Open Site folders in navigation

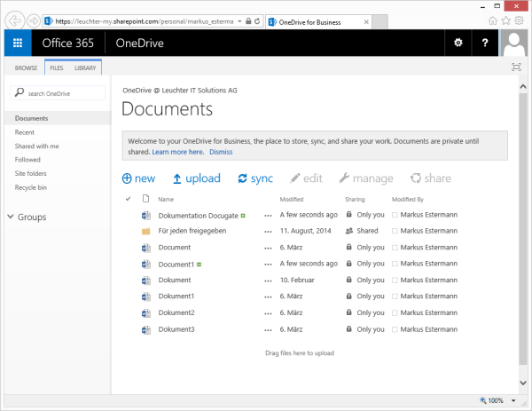[30, 174]
